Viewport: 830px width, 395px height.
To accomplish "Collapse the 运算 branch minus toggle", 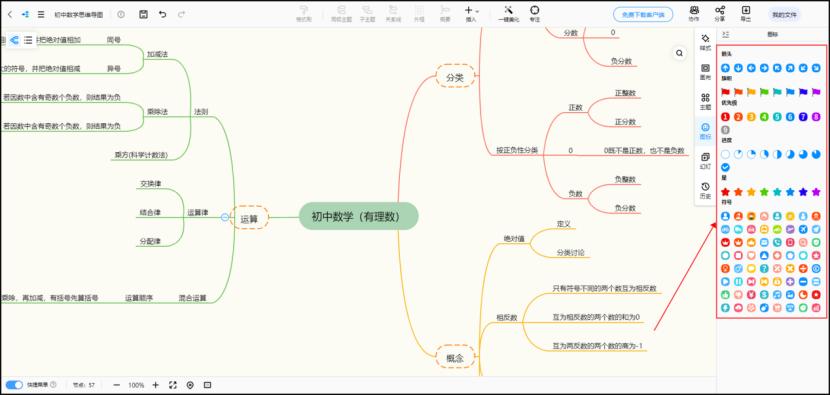I will tap(224, 217).
